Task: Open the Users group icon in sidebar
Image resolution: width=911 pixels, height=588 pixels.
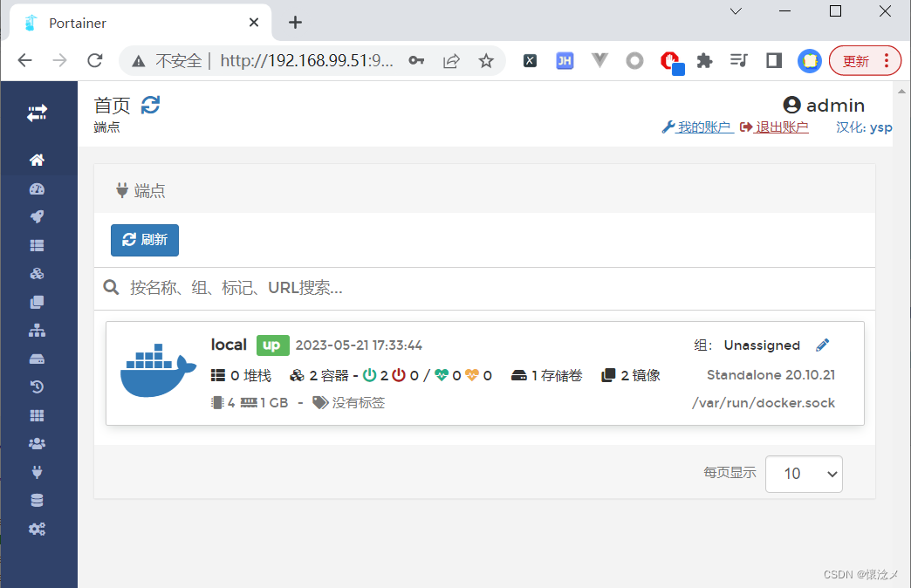Action: pyautogui.click(x=37, y=444)
